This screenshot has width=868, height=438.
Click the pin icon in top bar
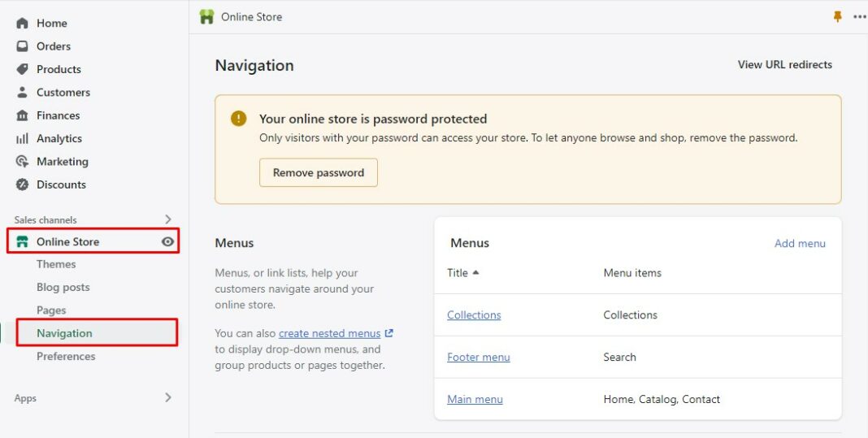coord(838,16)
